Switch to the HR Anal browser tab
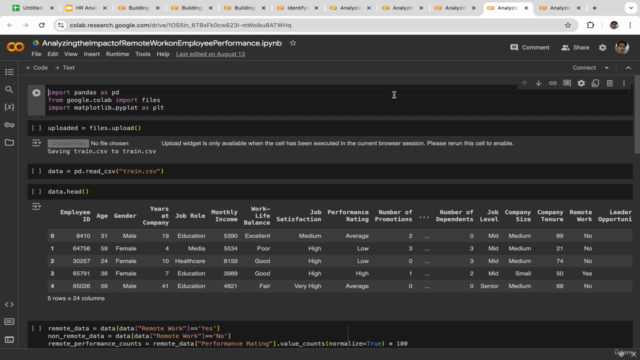 [x=85, y=8]
